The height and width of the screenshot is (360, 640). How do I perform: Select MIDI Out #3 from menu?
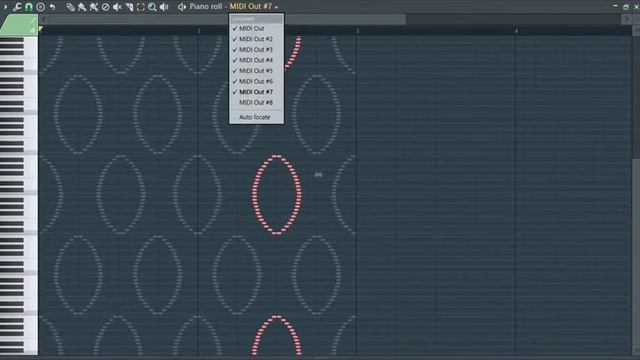coord(256,50)
